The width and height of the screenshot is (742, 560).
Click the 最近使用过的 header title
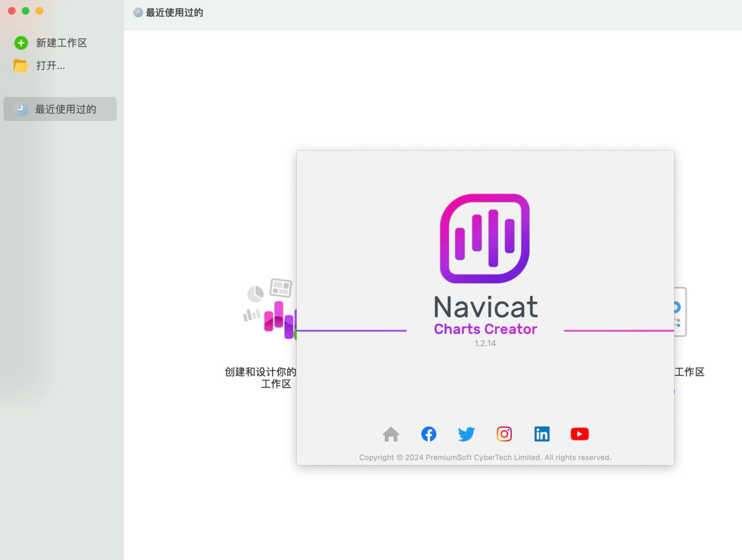[x=174, y=12]
